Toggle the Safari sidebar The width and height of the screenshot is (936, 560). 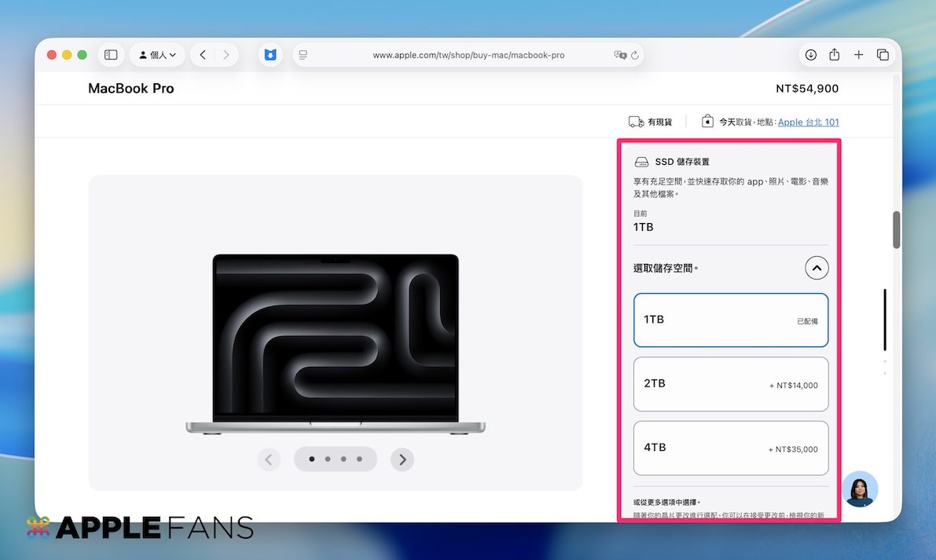(x=111, y=55)
